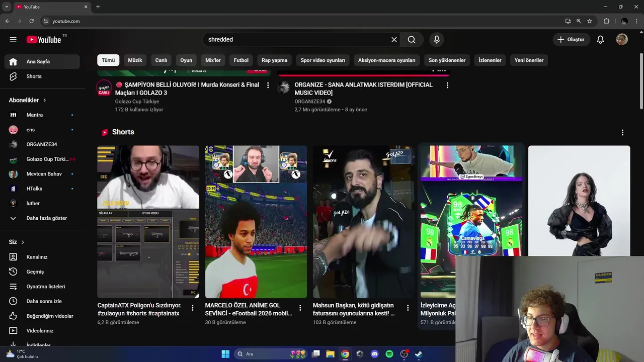The image size is (644, 362).
Task: Open Geçmiş watch history
Action: [x=42, y=271]
